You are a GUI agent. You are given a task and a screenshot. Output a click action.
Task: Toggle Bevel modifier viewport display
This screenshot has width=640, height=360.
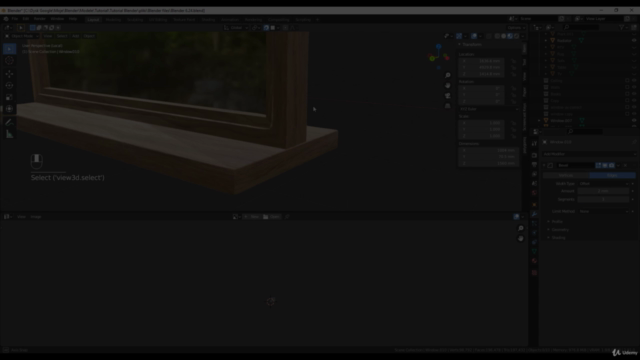tap(605, 165)
